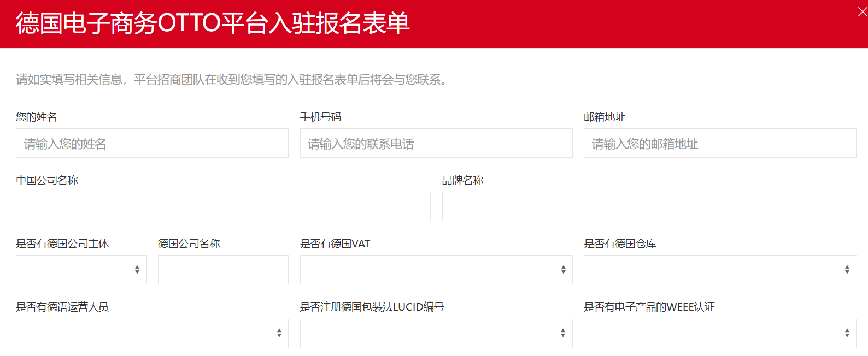Click the 邮箱地址 email input field
The height and width of the screenshot is (356, 868).
(720, 143)
